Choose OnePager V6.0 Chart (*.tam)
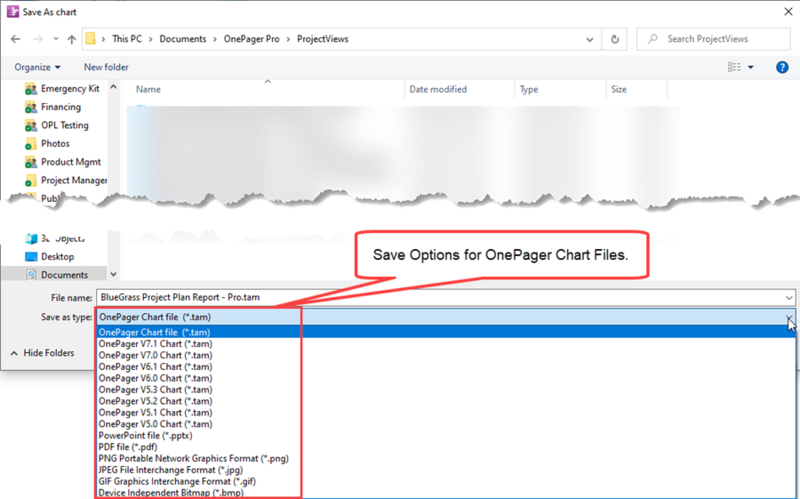The width and height of the screenshot is (800, 499). pos(155,378)
